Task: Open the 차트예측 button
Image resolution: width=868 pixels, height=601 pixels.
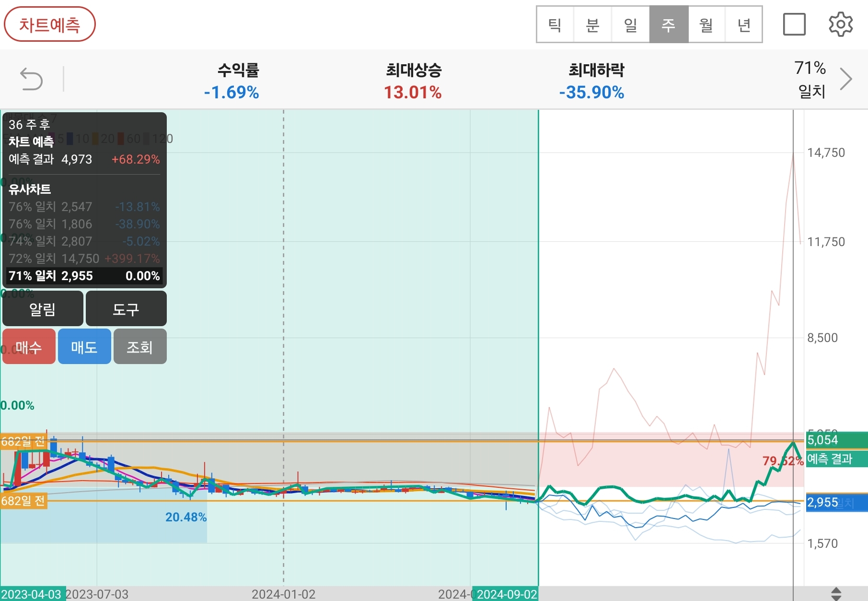Action: (x=49, y=24)
